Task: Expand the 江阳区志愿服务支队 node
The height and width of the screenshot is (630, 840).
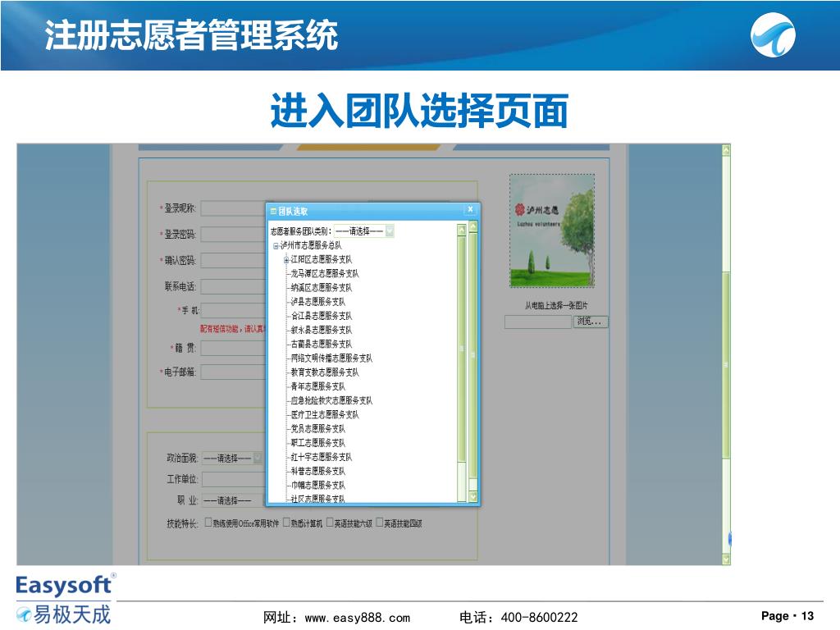Action: coord(286,260)
